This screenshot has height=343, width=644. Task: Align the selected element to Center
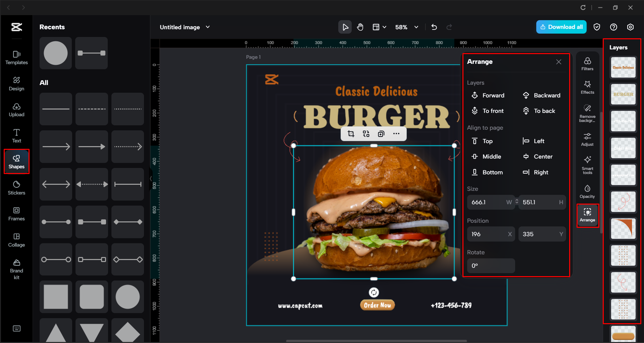(x=542, y=156)
